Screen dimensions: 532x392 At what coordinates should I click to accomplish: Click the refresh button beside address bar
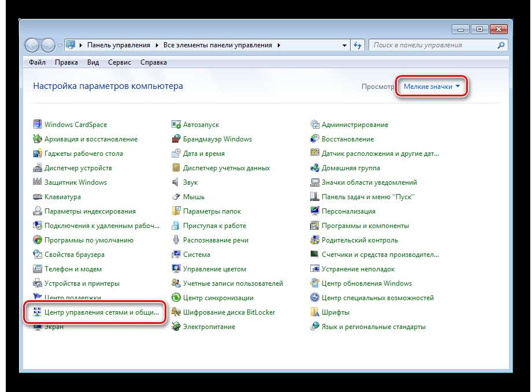coord(358,45)
